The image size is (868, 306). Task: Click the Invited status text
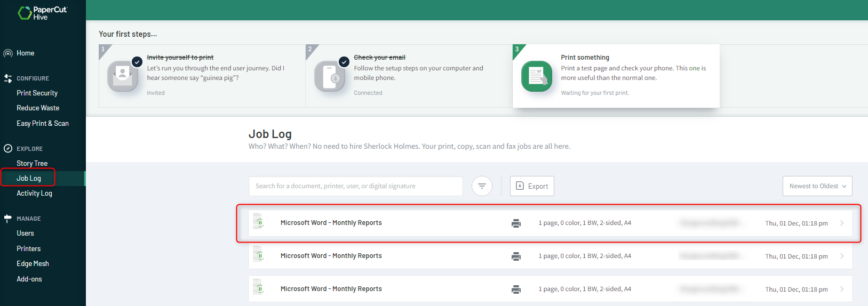point(156,93)
